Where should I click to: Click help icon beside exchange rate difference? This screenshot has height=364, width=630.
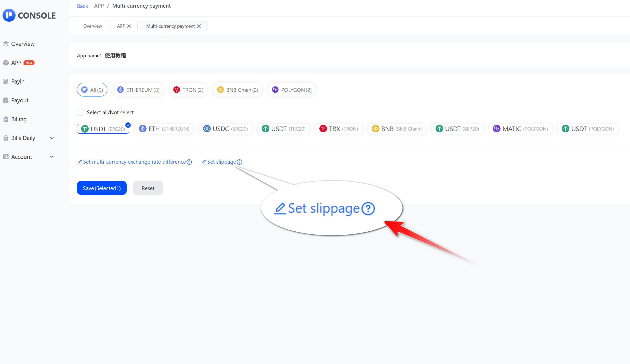(x=189, y=162)
